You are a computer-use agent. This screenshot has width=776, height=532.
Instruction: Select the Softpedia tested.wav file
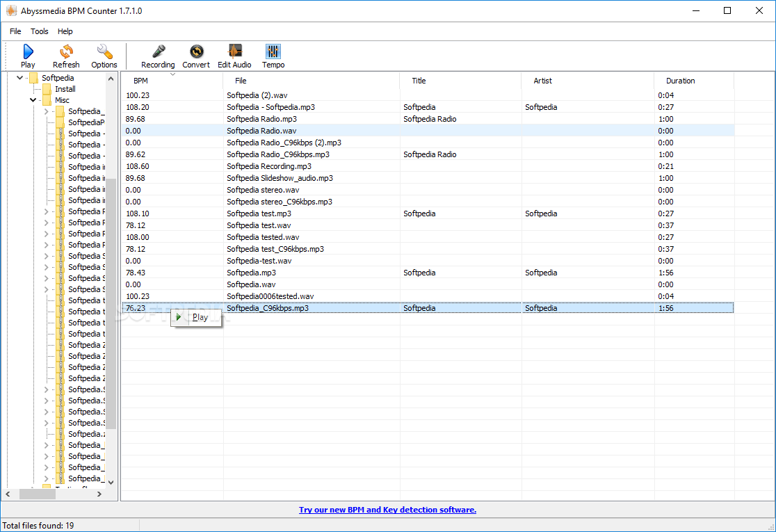[x=263, y=238]
